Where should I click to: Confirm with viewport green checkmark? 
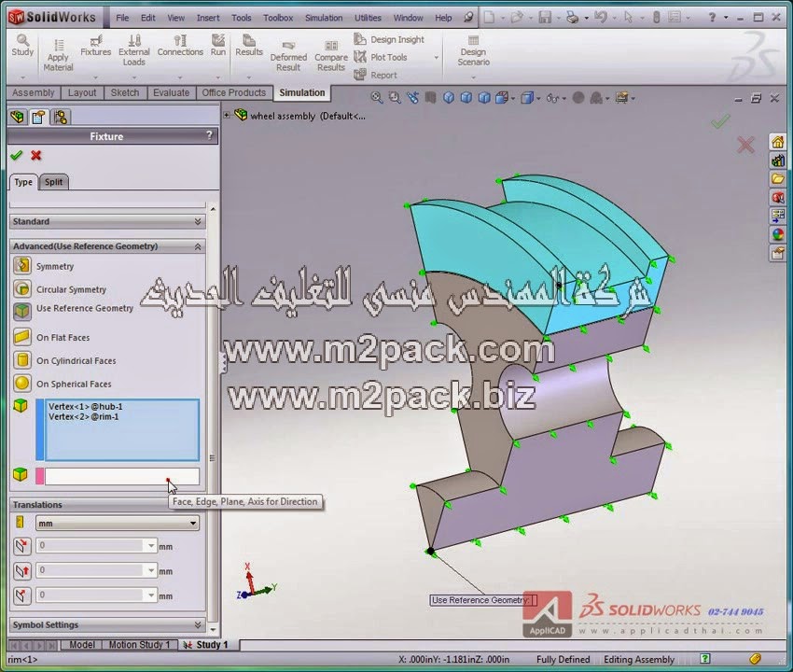point(720,121)
